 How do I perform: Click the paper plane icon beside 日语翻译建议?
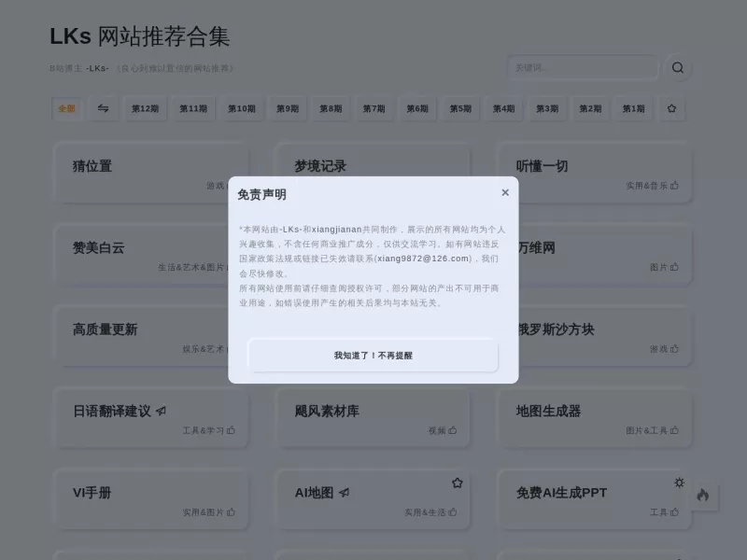(161, 411)
